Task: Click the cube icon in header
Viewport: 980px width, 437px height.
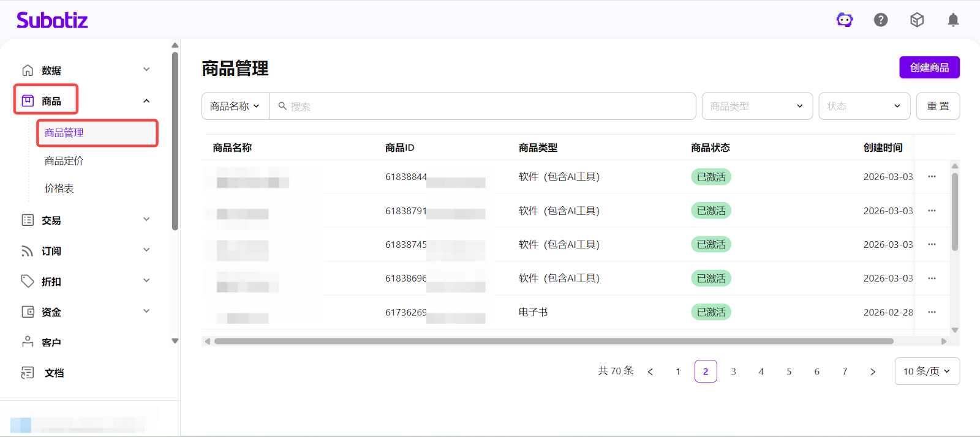Action: [917, 20]
